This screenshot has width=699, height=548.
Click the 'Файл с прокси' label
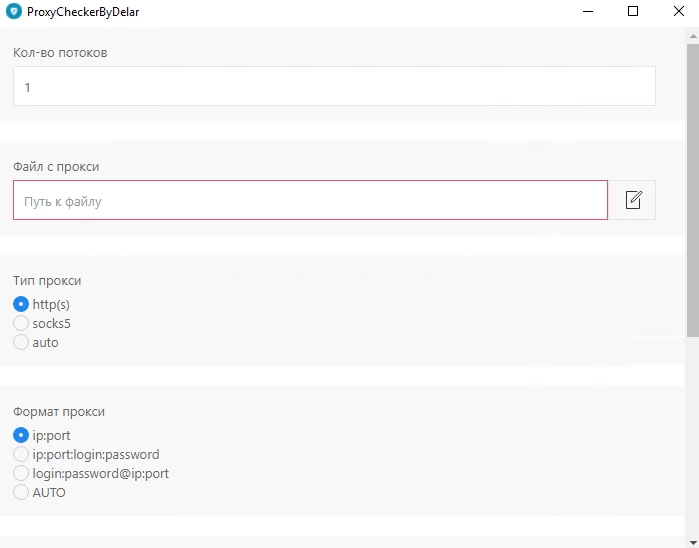[56, 166]
